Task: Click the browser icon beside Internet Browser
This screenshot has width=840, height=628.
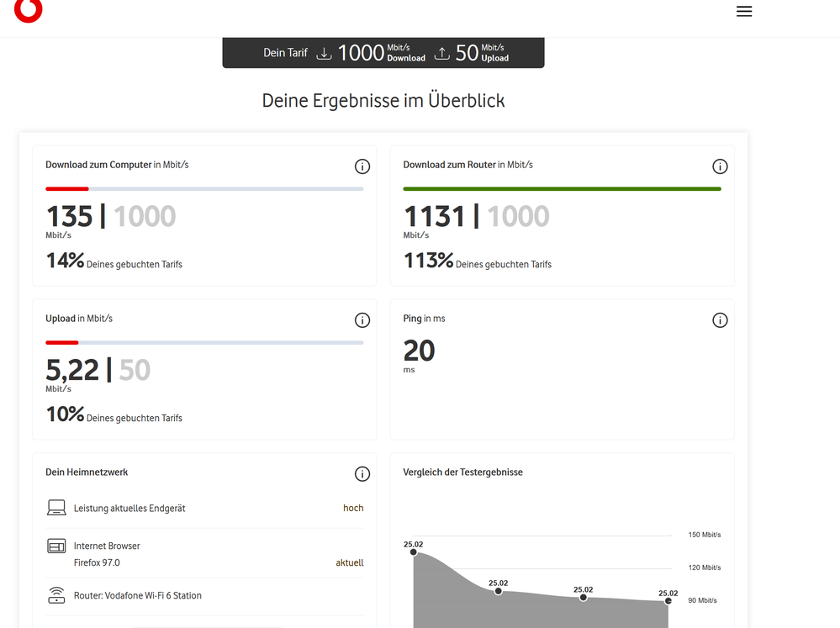Action: pos(56,546)
